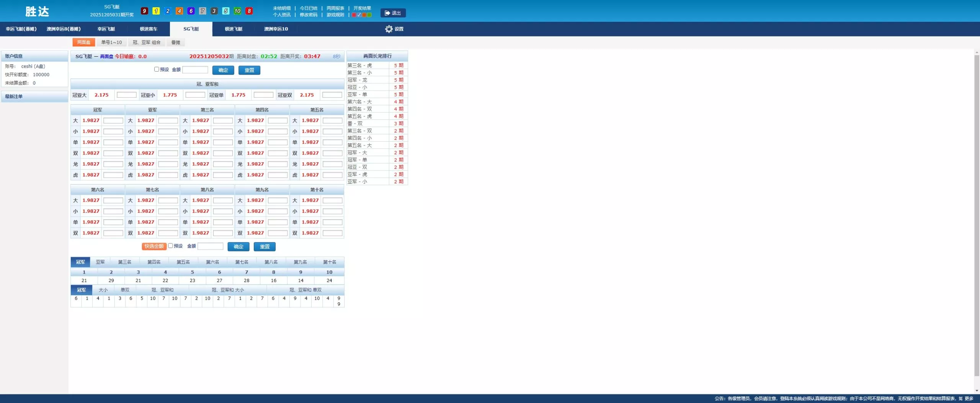Click the dark red number 9 ball

(144, 11)
